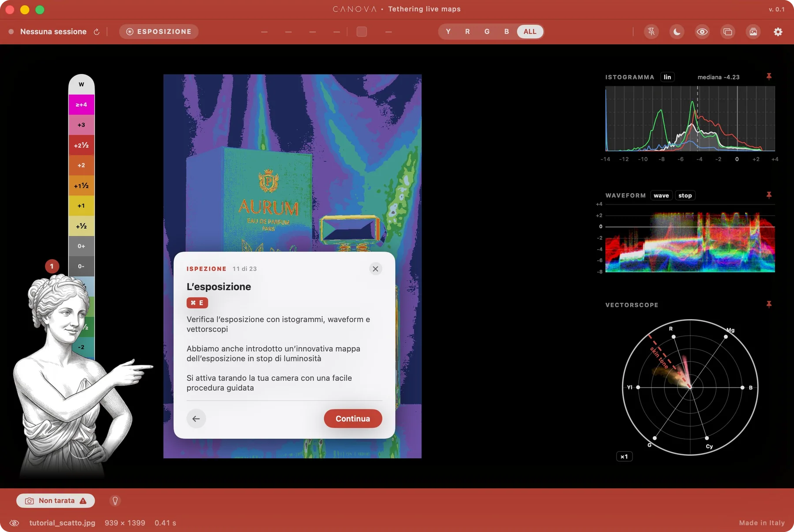Image resolution: width=794 pixels, height=532 pixels.
Task: Open the Esposizione mode button
Action: tap(159, 32)
